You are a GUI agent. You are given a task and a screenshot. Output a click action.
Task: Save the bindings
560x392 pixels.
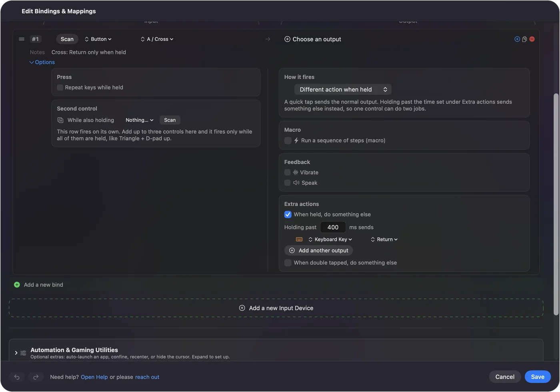[x=538, y=377]
